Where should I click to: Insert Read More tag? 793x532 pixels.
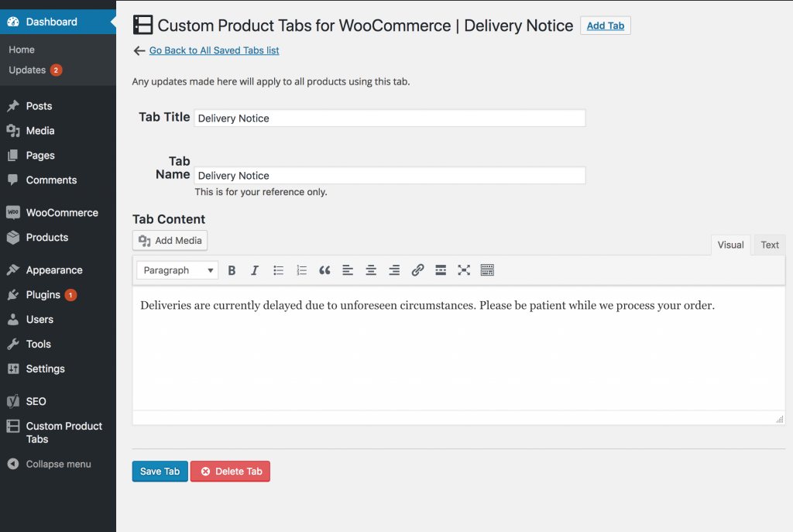point(441,270)
